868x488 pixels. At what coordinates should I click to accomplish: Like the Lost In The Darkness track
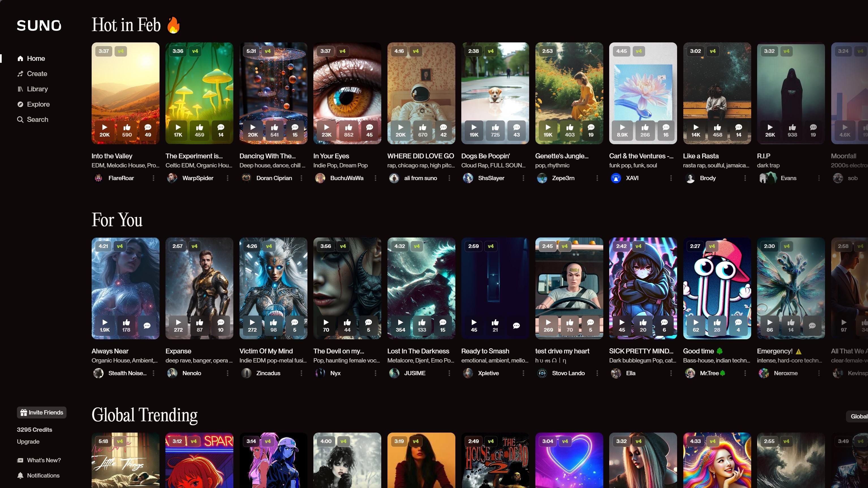[x=421, y=325]
